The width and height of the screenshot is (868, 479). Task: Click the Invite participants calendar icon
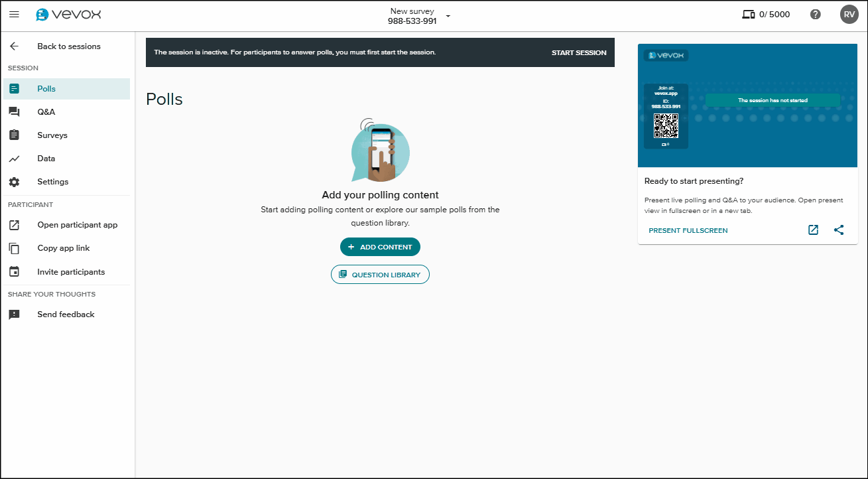[15, 271]
